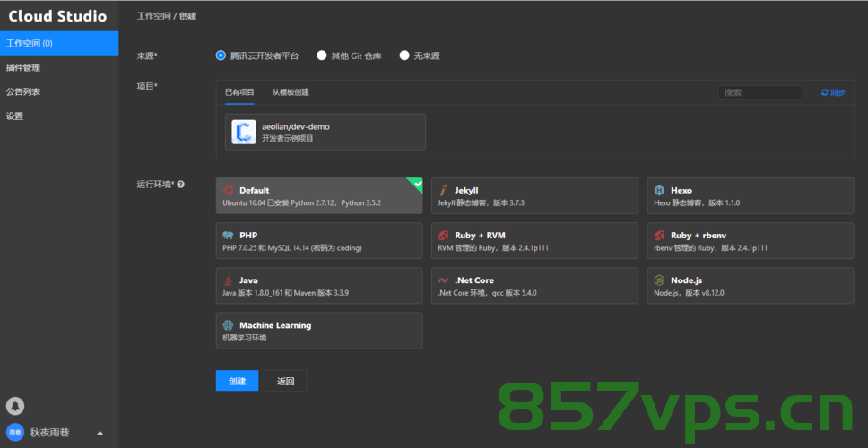Click the 创建 text in the breadcrumb
Viewport: 868px width, 448px height.
click(187, 16)
